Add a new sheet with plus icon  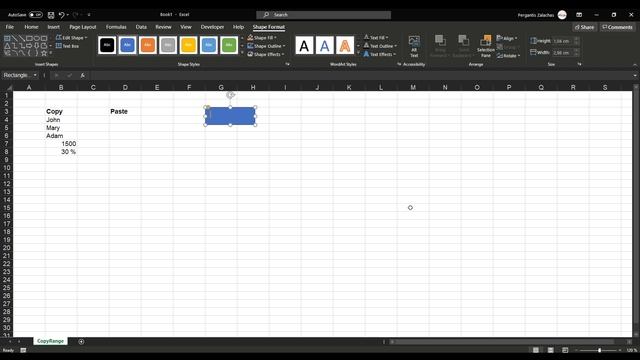pos(81,341)
